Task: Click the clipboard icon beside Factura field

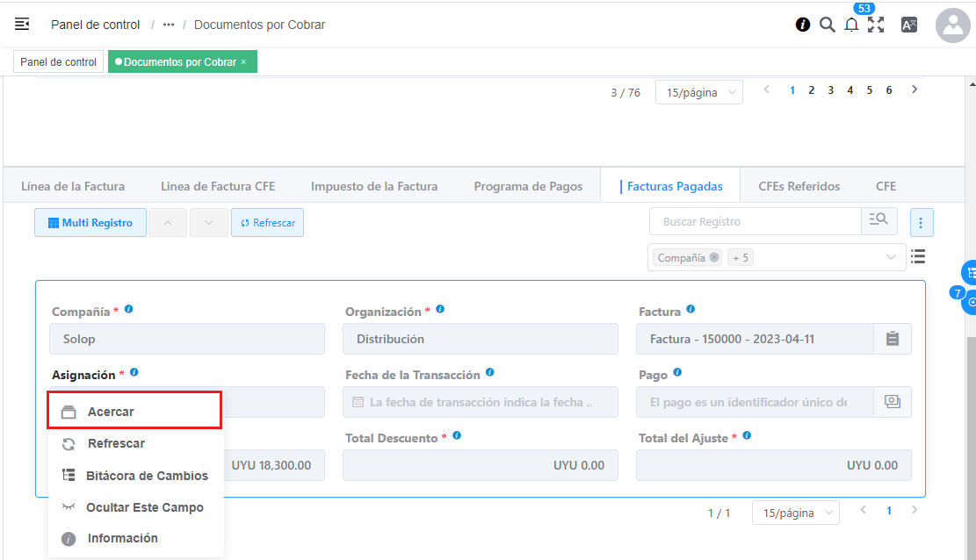Action: [x=893, y=339]
